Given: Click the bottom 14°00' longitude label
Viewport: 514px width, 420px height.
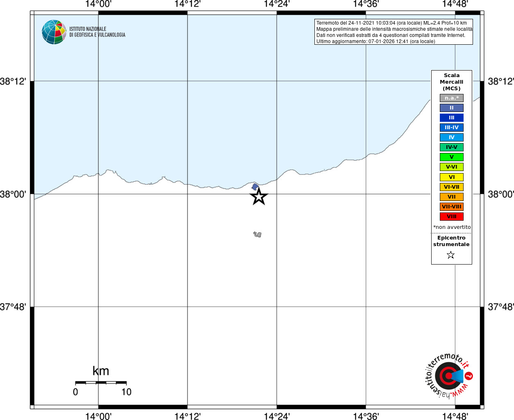Looking at the screenshot, I should pyautogui.click(x=98, y=416).
